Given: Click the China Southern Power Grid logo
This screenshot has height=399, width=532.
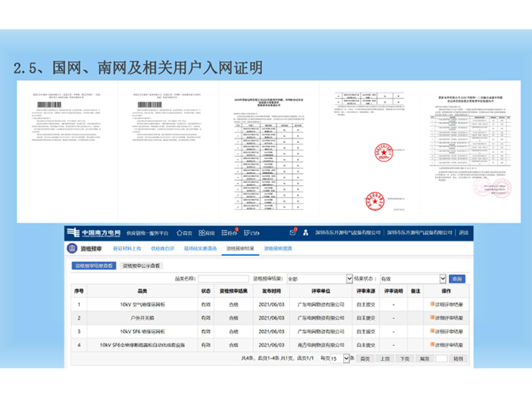Looking at the screenshot, I should click(94, 233).
